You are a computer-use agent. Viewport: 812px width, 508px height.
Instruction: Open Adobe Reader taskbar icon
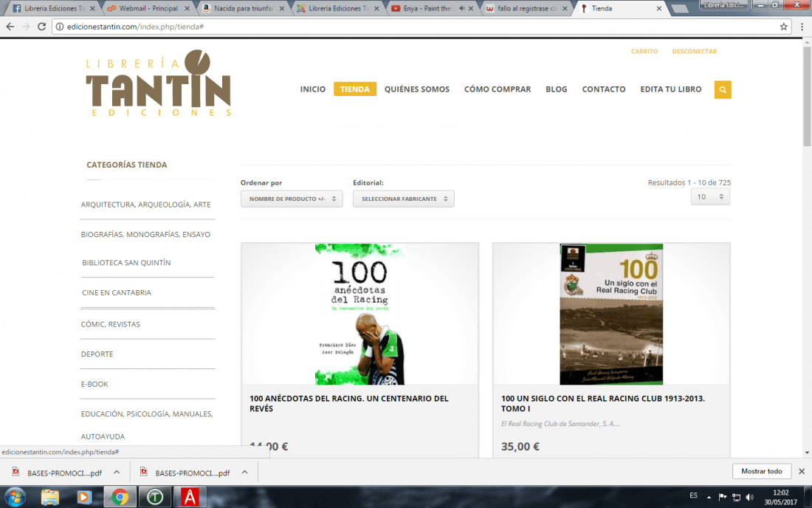point(190,497)
